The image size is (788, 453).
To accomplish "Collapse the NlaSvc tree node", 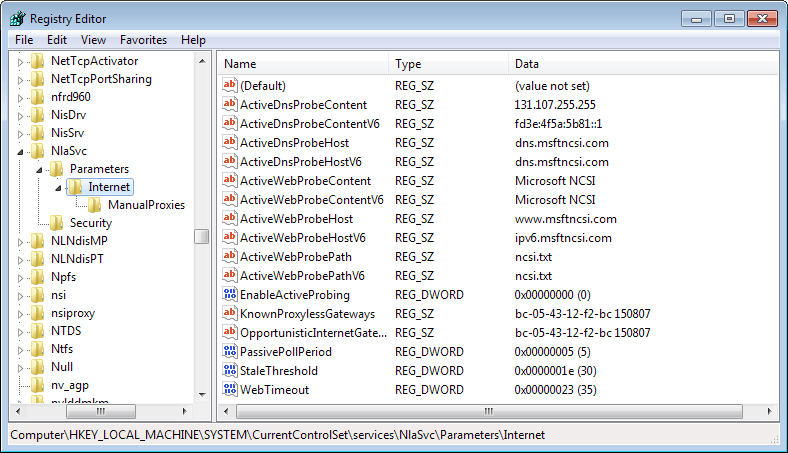I will click(20, 151).
